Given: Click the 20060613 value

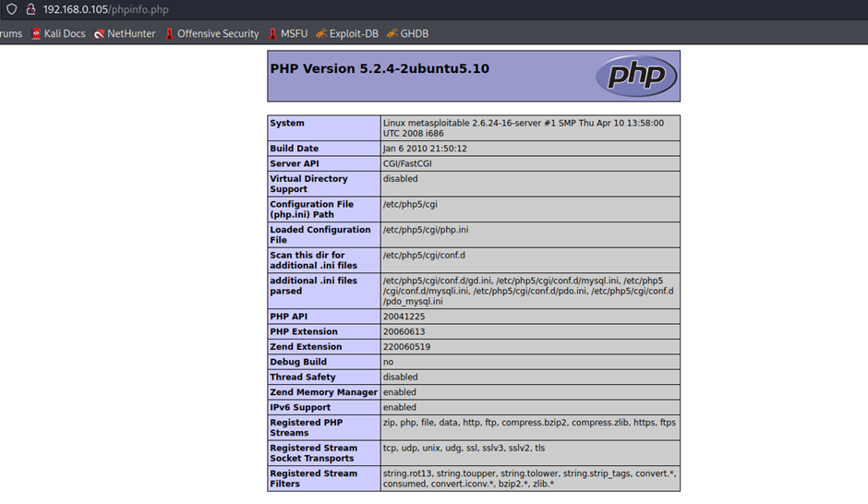Looking at the screenshot, I should pos(404,331).
